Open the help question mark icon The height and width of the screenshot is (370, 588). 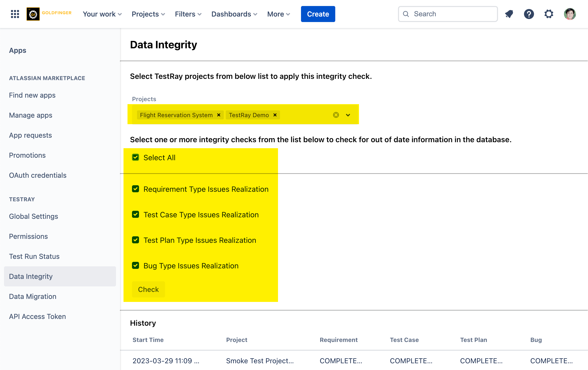click(529, 14)
